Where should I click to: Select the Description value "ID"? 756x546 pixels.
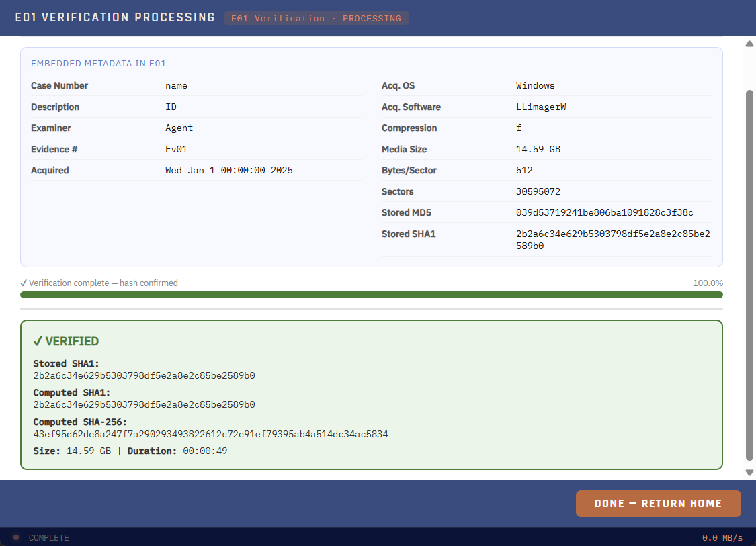coord(171,107)
